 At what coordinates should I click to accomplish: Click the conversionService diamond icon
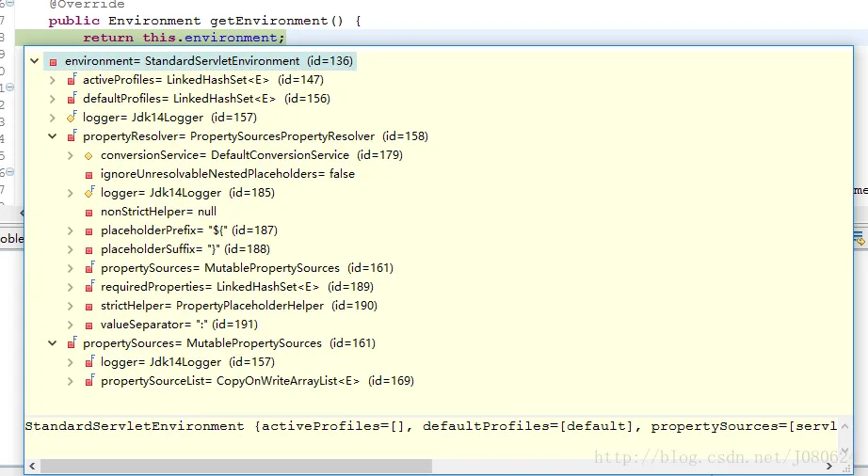click(88, 156)
